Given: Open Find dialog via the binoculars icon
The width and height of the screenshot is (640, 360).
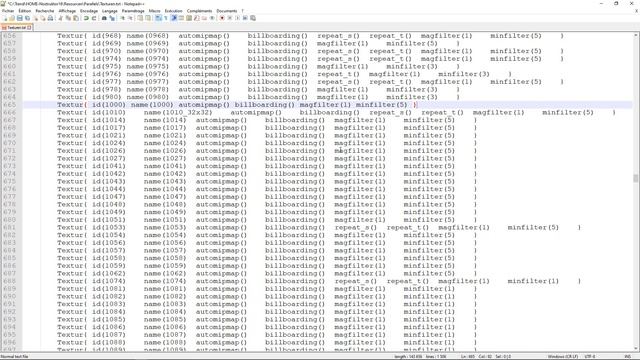Looking at the screenshot, I should tap(104, 18).
